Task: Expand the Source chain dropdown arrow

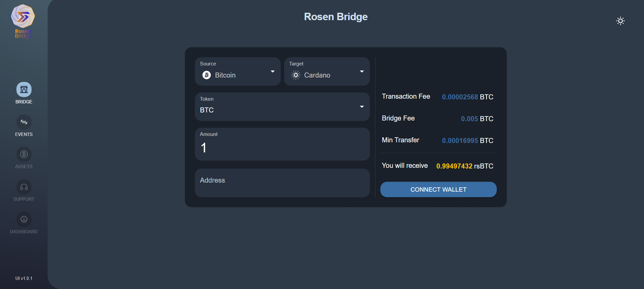Action: [273, 71]
